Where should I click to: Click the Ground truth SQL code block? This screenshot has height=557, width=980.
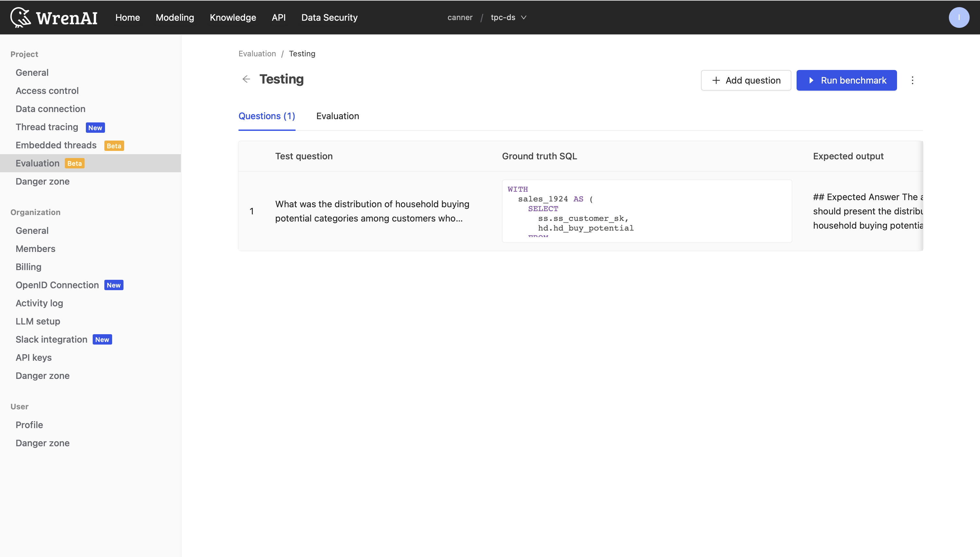[x=647, y=211]
